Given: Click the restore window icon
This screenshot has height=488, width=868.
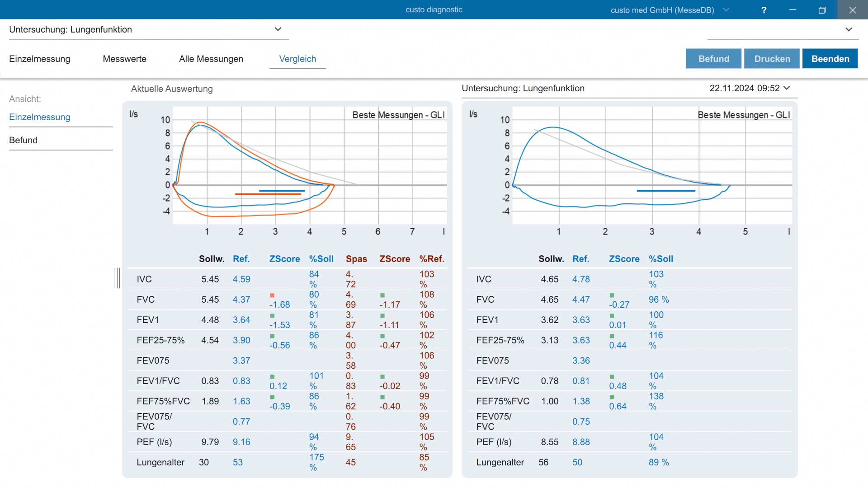Looking at the screenshot, I should [x=822, y=10].
